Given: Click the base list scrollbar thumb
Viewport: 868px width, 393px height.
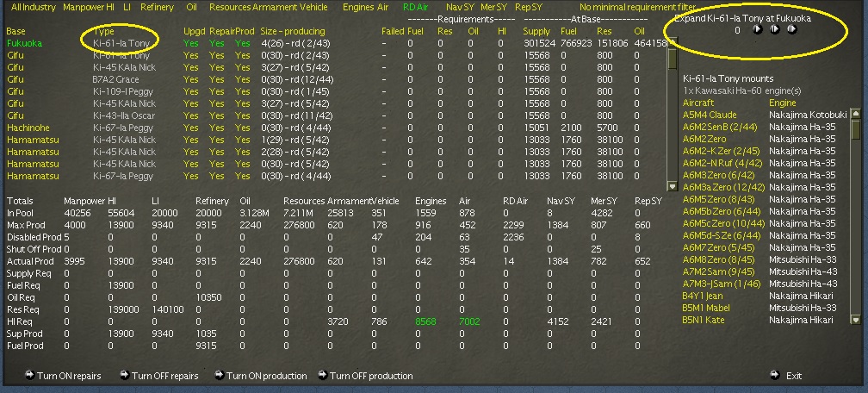Looking at the screenshot, I should tap(673, 59).
